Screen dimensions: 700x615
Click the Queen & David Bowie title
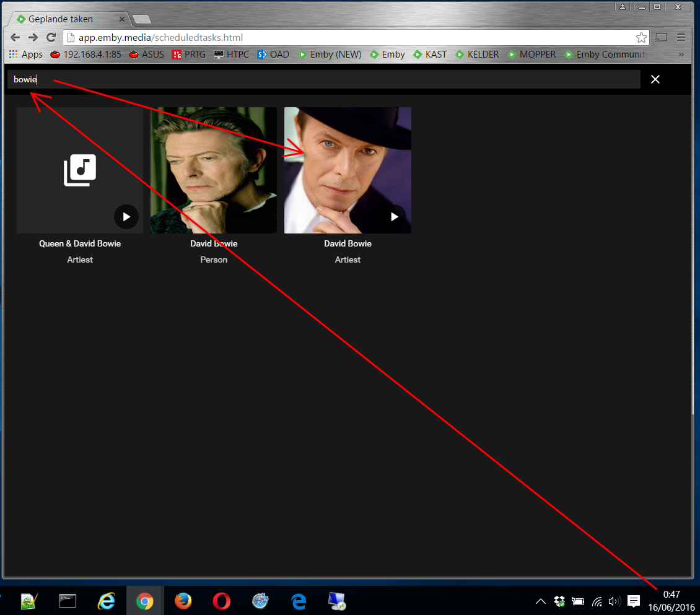[80, 243]
